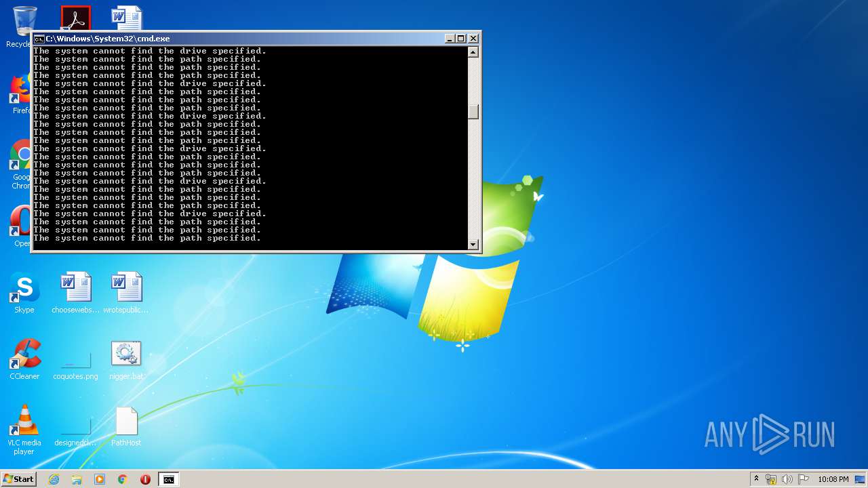The width and height of the screenshot is (868, 488).
Task: Select the PathHost file icon
Action: 126,427
